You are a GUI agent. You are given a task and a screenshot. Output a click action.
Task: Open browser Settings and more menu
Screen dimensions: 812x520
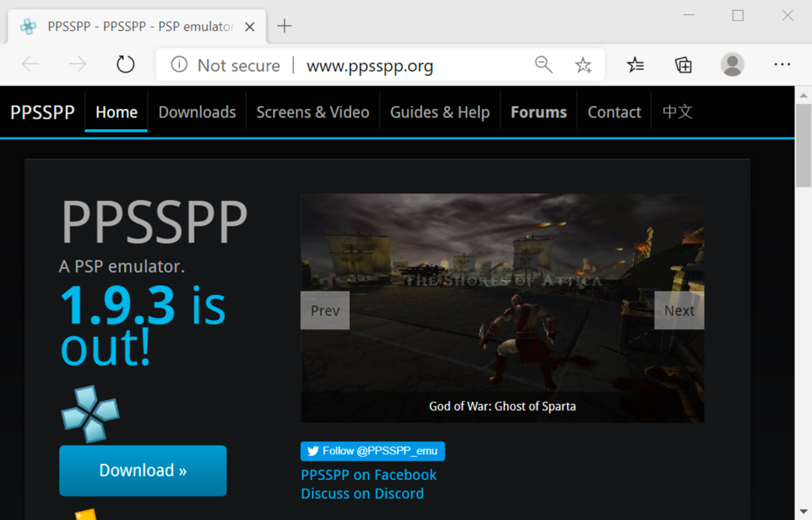point(781,65)
